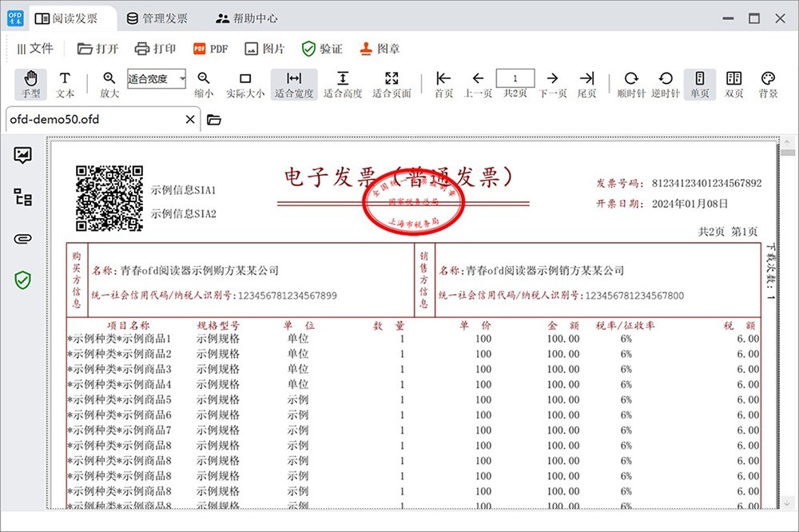Show document structure tree in sidebar

click(22, 197)
